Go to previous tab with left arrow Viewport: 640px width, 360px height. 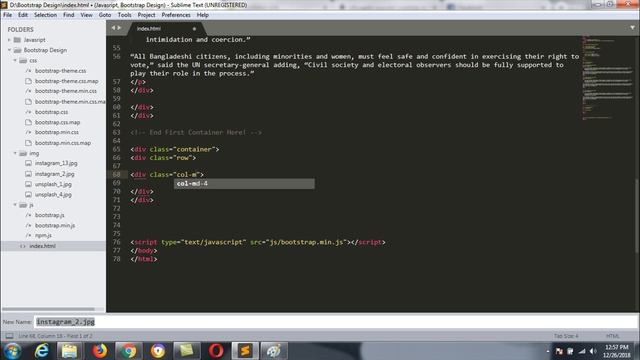[x=113, y=28]
